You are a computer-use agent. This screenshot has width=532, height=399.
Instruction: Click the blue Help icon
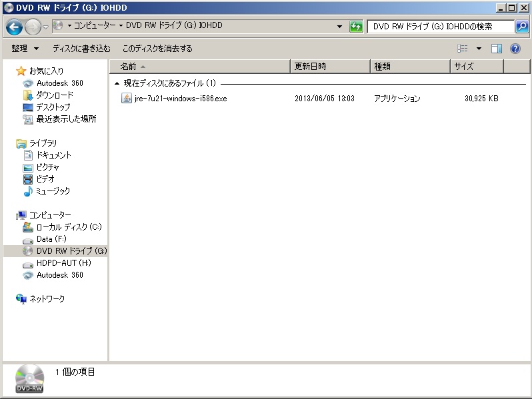[515, 49]
